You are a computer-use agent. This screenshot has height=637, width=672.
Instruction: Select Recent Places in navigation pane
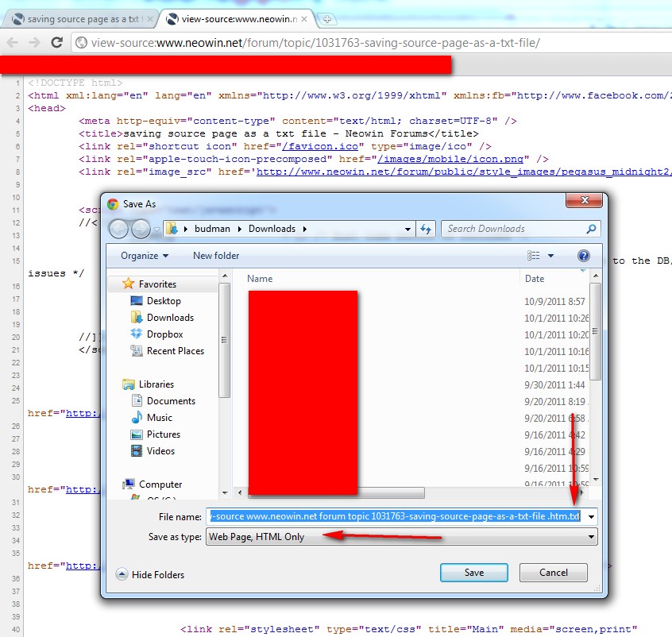[175, 351]
